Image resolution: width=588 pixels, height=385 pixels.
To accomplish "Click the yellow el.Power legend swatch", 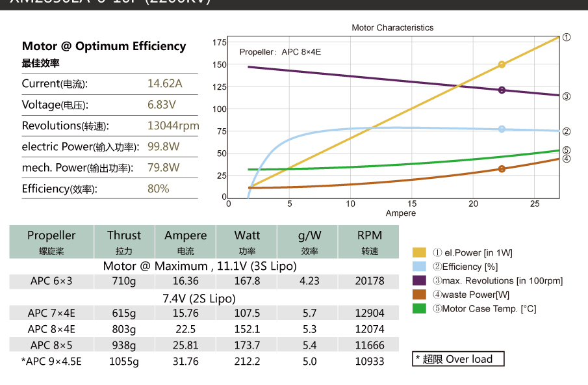I will 419,252.
